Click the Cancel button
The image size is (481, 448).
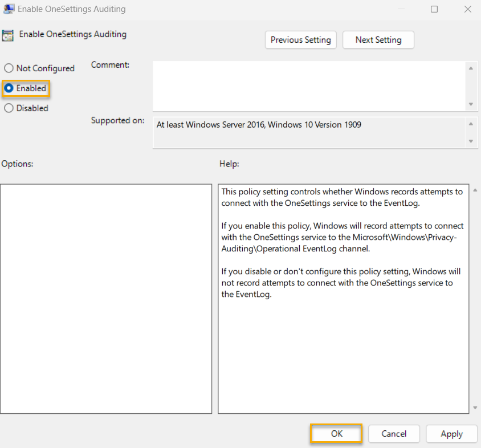pyautogui.click(x=394, y=434)
